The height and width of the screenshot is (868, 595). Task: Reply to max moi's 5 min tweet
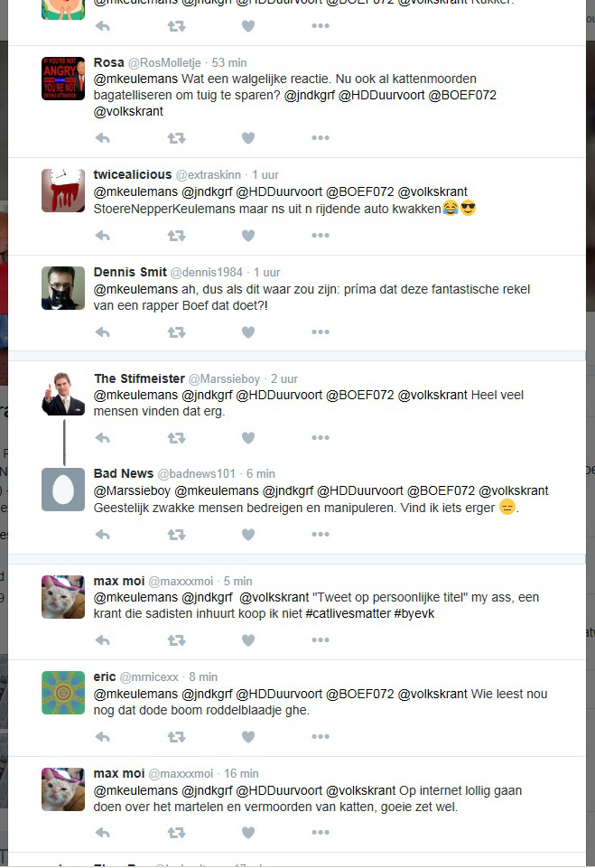click(102, 640)
